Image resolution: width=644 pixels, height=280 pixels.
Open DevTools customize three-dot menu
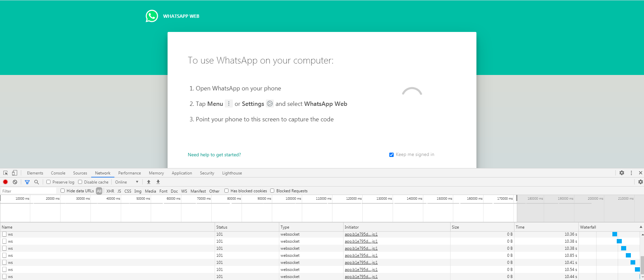[x=631, y=173]
